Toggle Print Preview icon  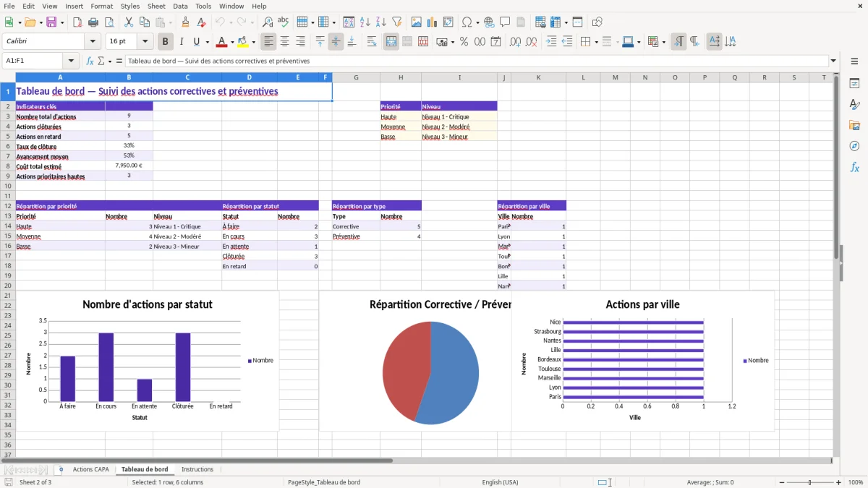click(109, 22)
